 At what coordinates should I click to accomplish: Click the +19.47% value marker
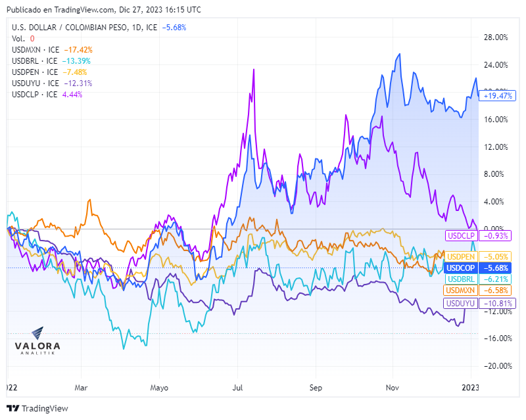(x=498, y=96)
